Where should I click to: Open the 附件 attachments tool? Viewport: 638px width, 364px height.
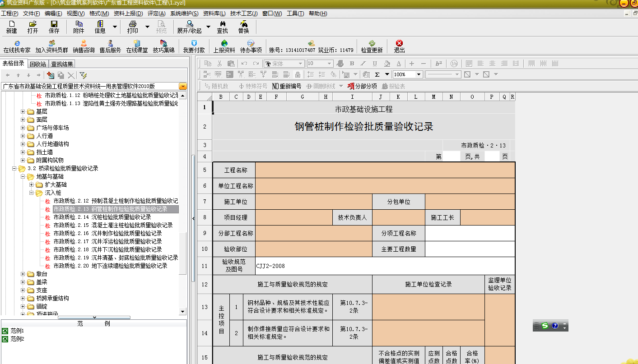79,27
